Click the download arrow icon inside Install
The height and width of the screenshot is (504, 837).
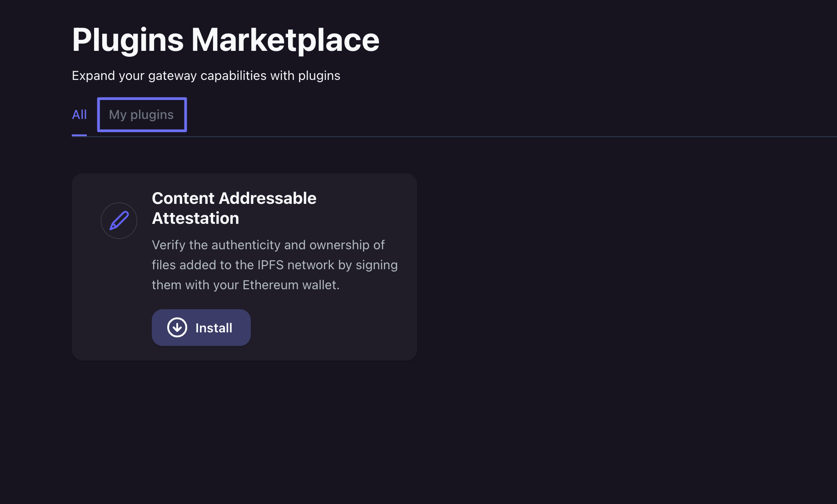[x=177, y=327]
